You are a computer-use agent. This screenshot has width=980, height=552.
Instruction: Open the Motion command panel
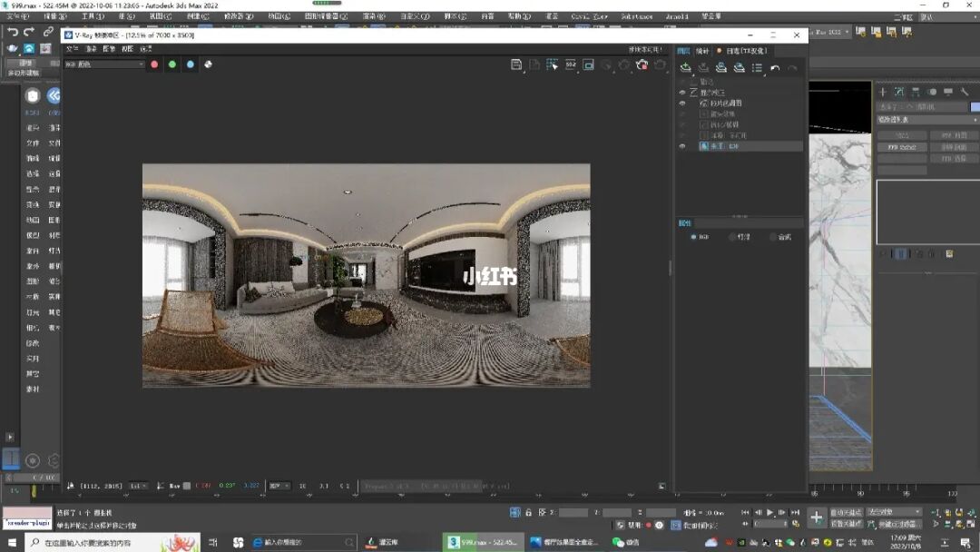coord(932,92)
